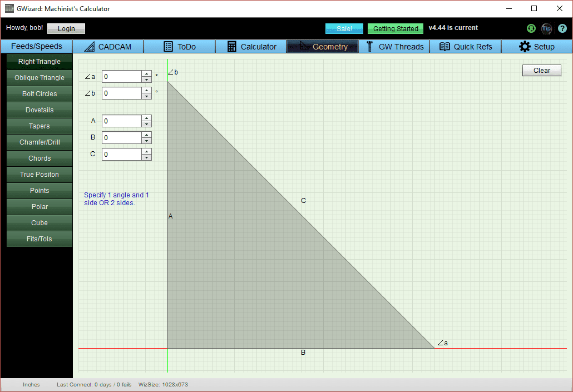Screen dimensions: 573x392
Task: Select Oblique Triangle in the sidebar
Action: pyautogui.click(x=39, y=77)
